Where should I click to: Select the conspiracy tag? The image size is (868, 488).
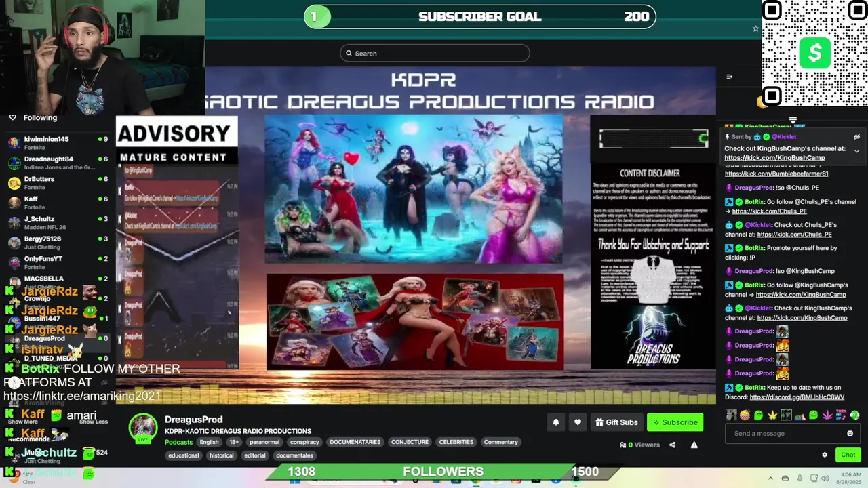click(304, 442)
